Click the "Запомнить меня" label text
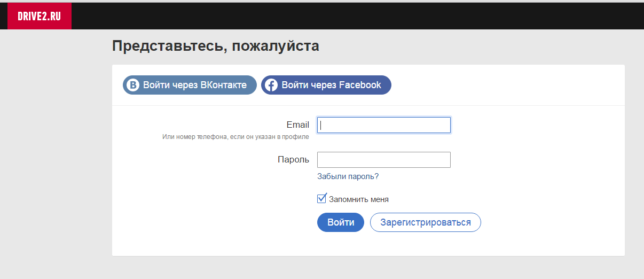644x279 pixels. coord(358,199)
